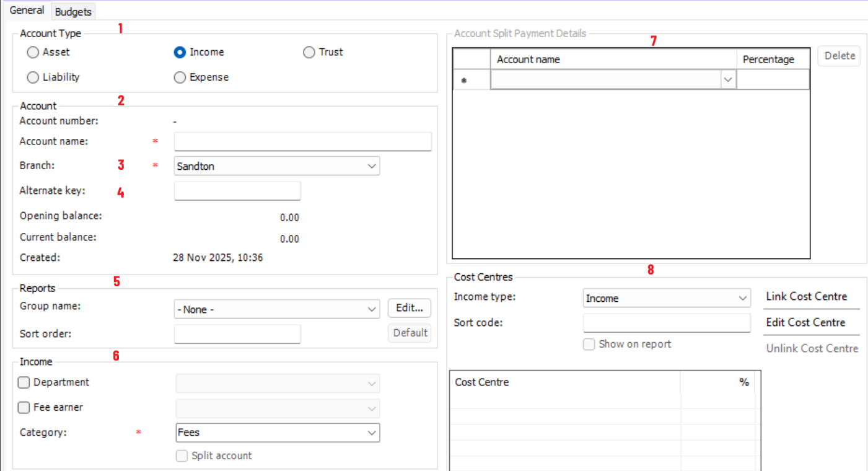Focus the Account name input field
The width and height of the screenshot is (868, 471).
click(x=303, y=141)
